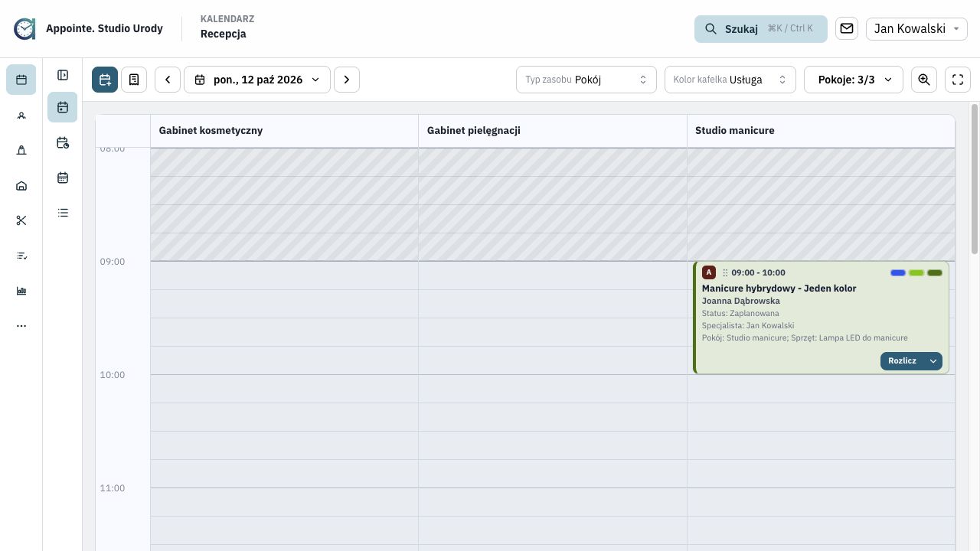This screenshot has height=551, width=980.
Task: Click the Appointe clock logo
Action: [24, 29]
